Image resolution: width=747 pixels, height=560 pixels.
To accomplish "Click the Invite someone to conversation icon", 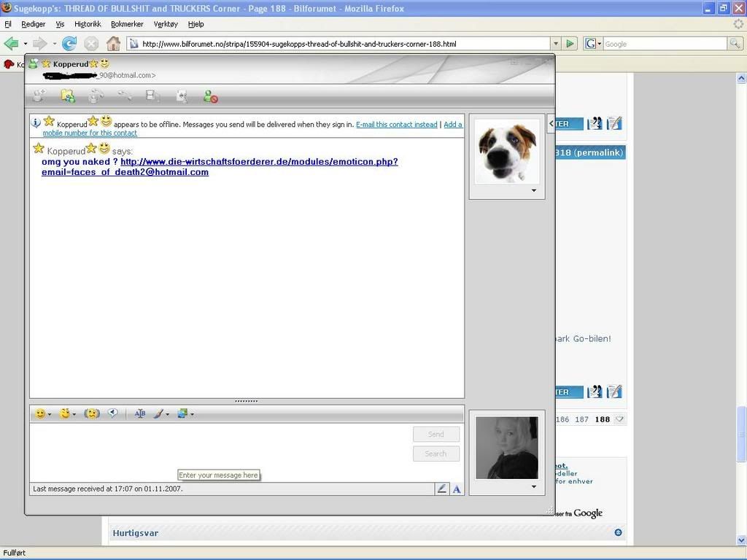I will pos(39,96).
